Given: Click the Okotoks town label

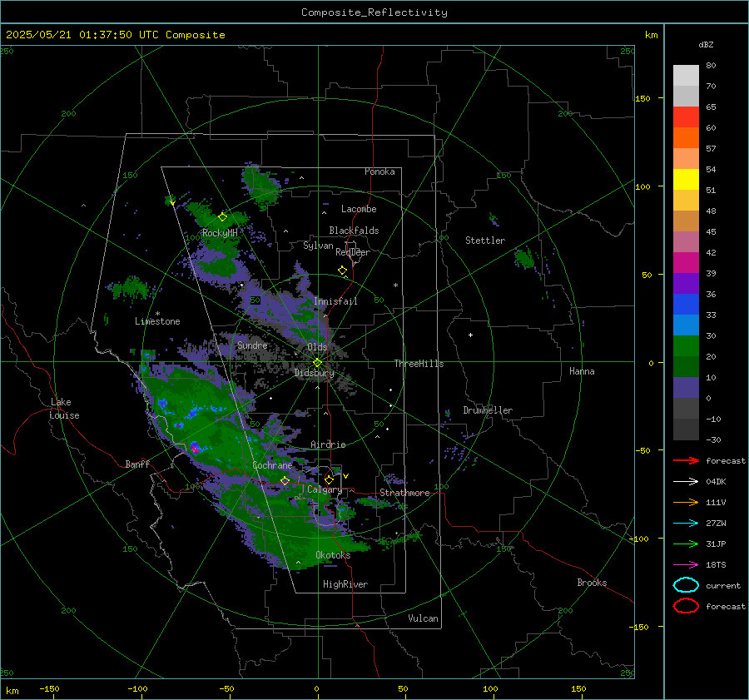Looking at the screenshot, I should click(x=333, y=555).
